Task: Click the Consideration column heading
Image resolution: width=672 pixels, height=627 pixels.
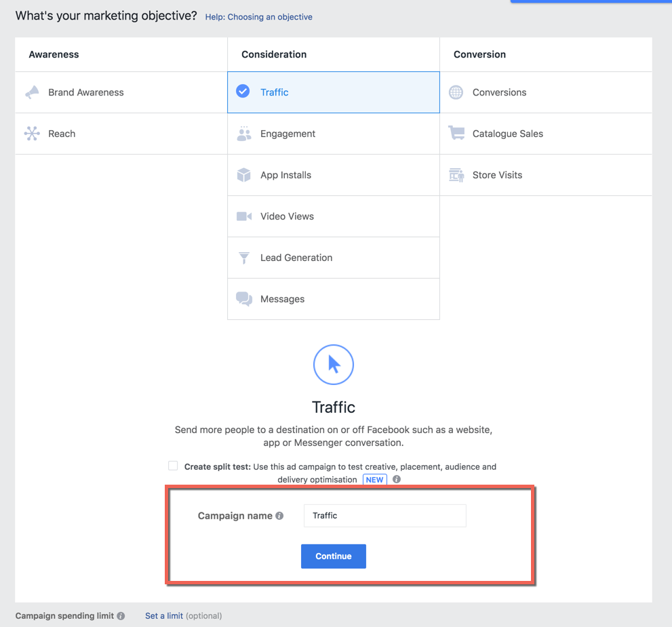Action: click(x=274, y=54)
